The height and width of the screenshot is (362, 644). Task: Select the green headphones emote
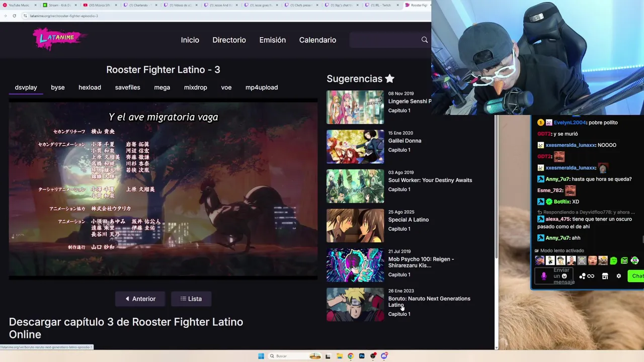coord(635,260)
